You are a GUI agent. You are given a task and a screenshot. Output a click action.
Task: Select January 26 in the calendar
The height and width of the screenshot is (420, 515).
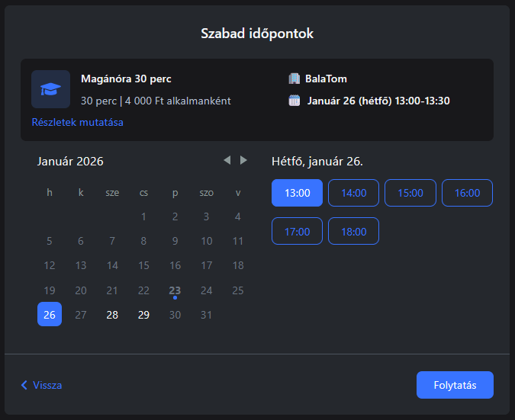tap(50, 314)
